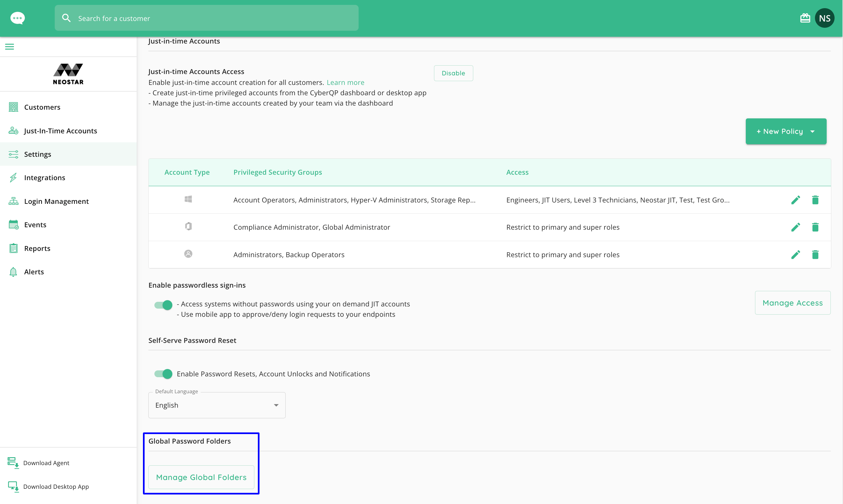This screenshot has width=843, height=504.
Task: Toggle passwordless sign-ins switch
Action: pos(163,305)
